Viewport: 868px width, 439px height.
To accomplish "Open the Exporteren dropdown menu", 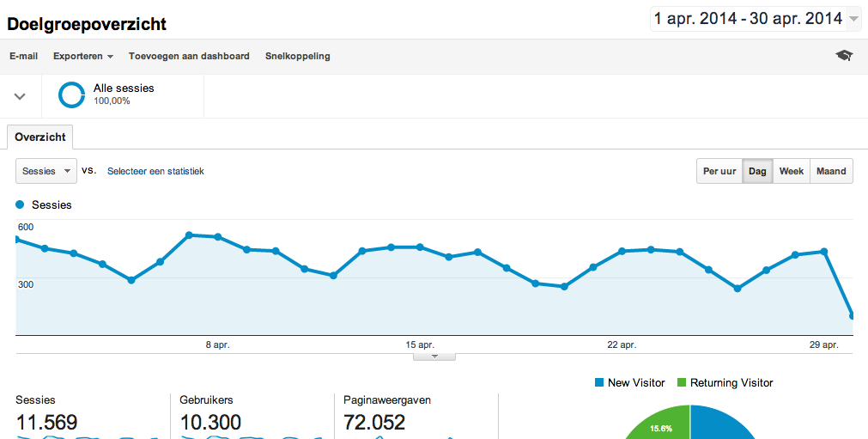I will pyautogui.click(x=83, y=56).
